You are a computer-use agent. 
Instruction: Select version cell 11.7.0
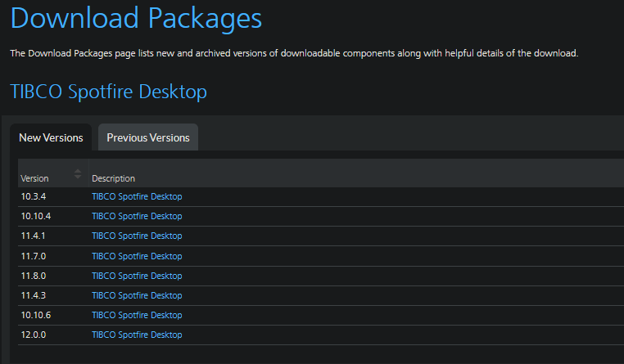(x=34, y=256)
